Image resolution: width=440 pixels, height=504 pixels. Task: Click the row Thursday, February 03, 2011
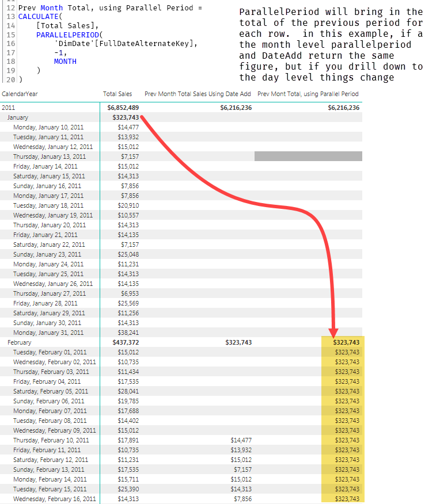pos(181,372)
